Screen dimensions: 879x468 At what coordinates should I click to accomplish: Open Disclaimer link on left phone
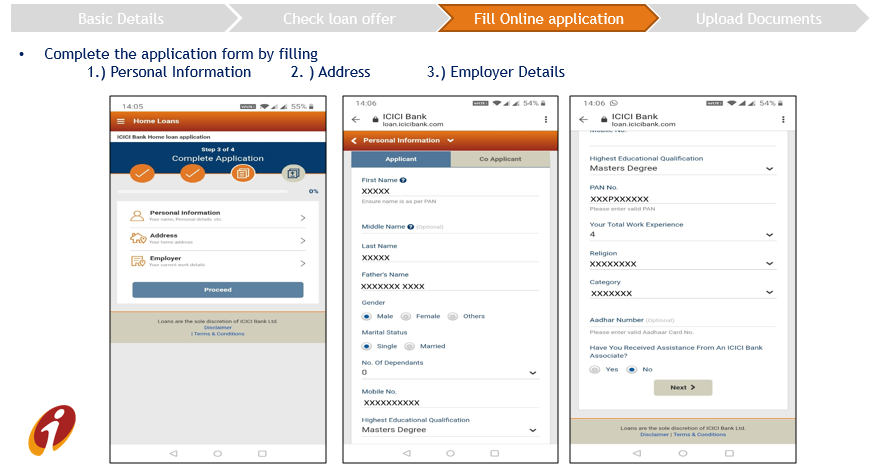click(x=218, y=327)
